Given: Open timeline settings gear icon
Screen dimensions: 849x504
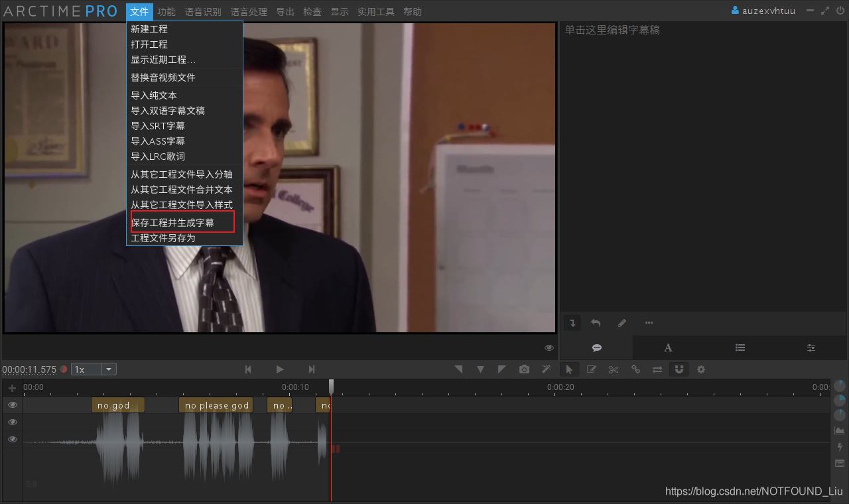Looking at the screenshot, I should coord(701,369).
